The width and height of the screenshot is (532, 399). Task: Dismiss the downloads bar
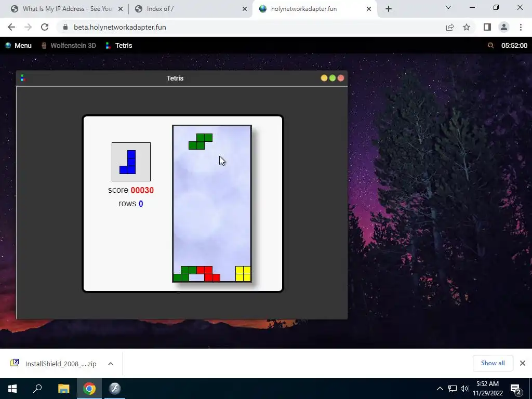523,363
